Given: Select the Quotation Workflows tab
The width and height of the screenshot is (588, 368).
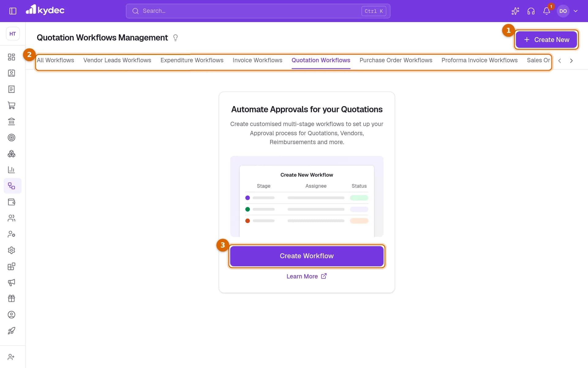Looking at the screenshot, I should pyautogui.click(x=321, y=60).
